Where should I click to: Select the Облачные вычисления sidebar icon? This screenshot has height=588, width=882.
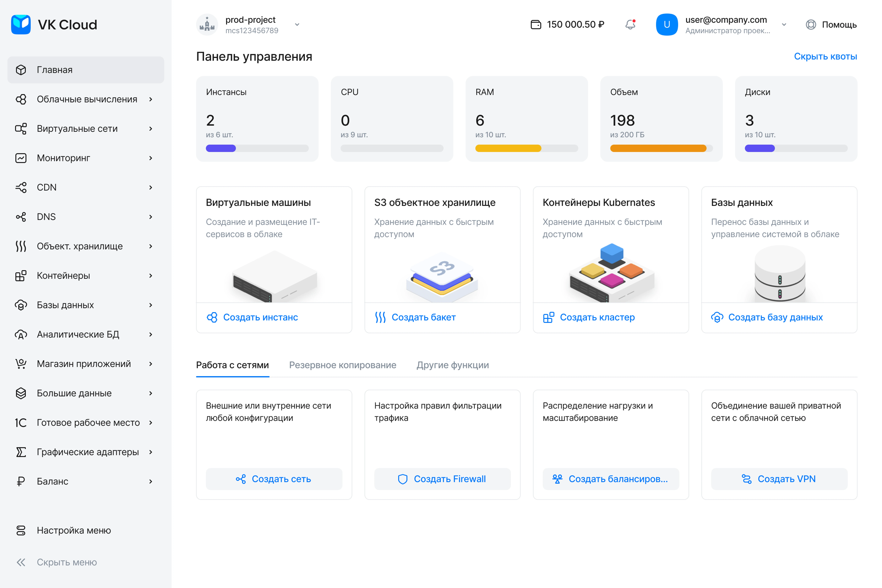point(21,99)
